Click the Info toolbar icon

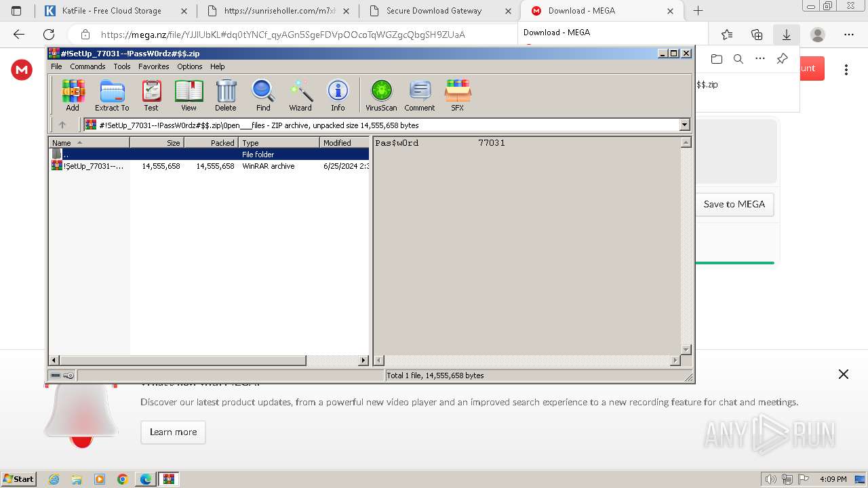(338, 95)
